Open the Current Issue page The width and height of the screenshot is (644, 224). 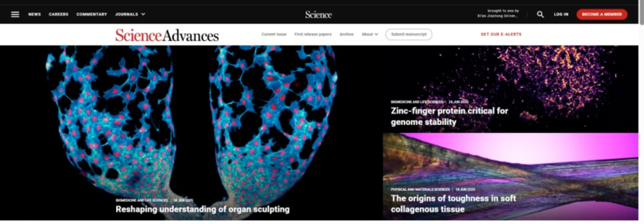[x=274, y=34]
